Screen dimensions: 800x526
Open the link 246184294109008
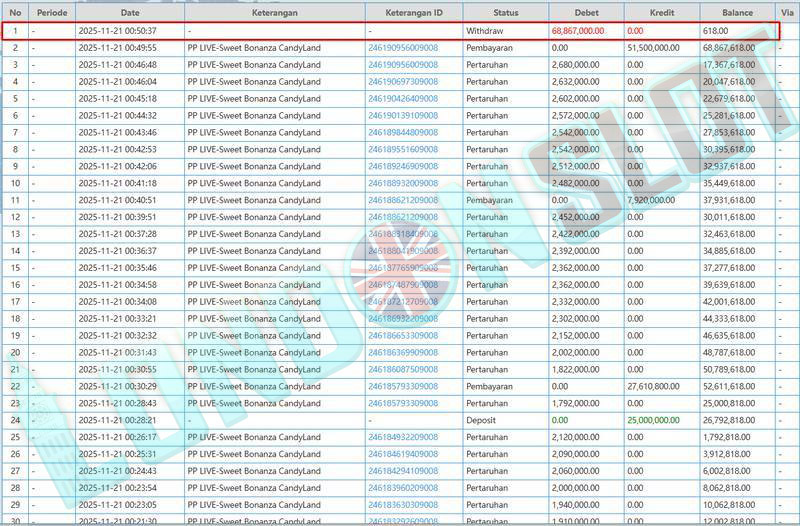[403, 471]
